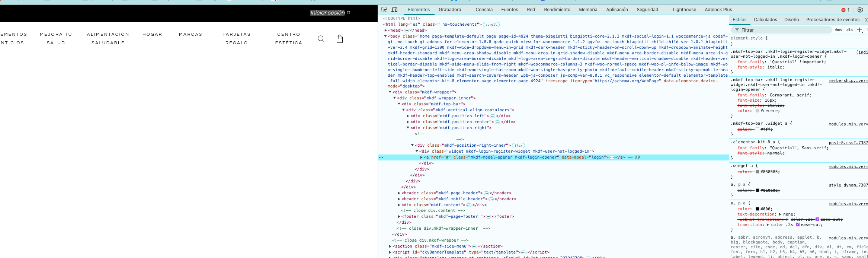Collapse the mkdf-wrapper div

tap(390, 92)
